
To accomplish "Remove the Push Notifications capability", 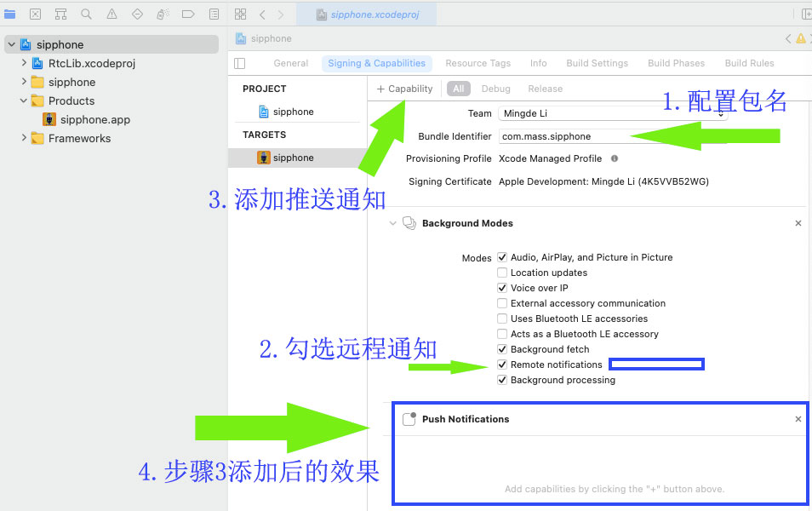I will pyautogui.click(x=798, y=419).
